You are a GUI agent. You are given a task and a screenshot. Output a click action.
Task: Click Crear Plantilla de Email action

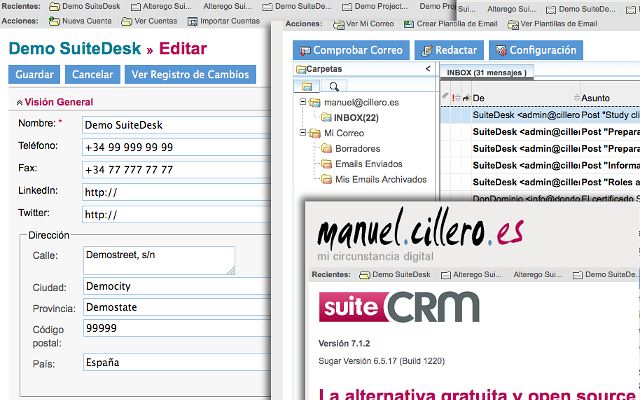tap(457, 24)
